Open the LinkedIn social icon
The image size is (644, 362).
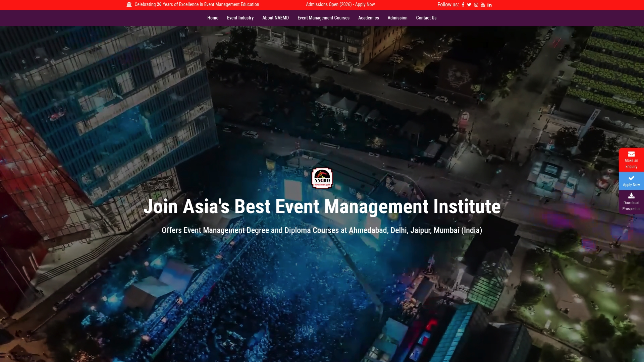pyautogui.click(x=489, y=5)
